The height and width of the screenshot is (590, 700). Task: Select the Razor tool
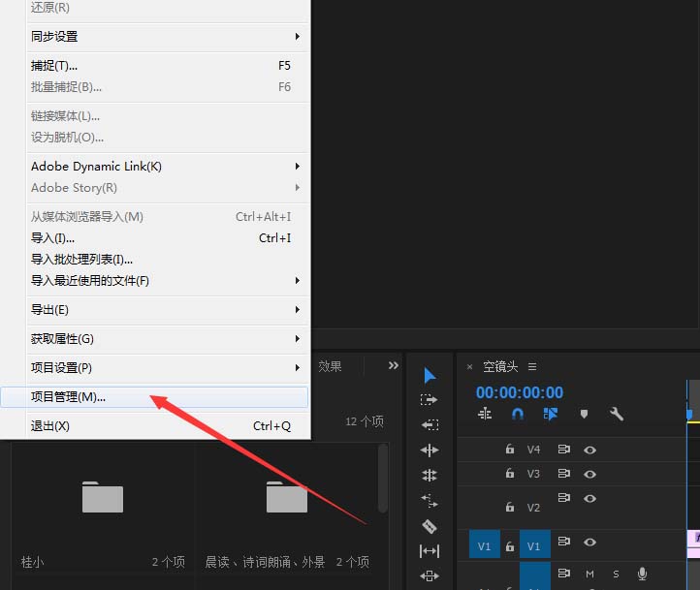430,526
